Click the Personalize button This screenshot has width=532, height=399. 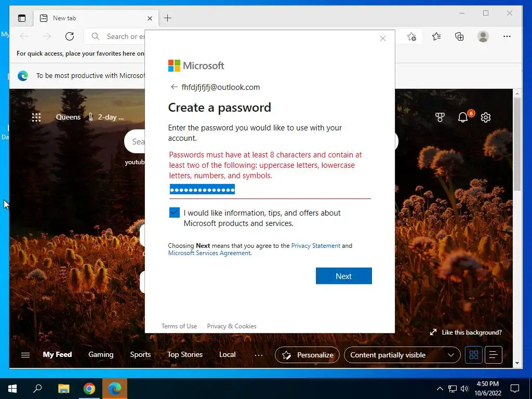click(x=307, y=355)
